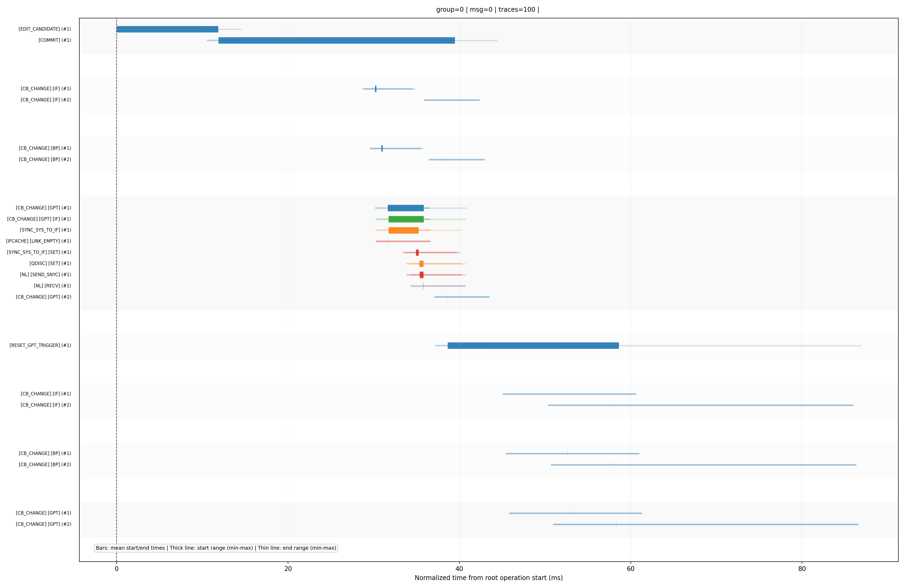Click the [SYNC_SYS_TO_IF] [SET] (#1) label
905x588 pixels.
[x=39, y=252]
